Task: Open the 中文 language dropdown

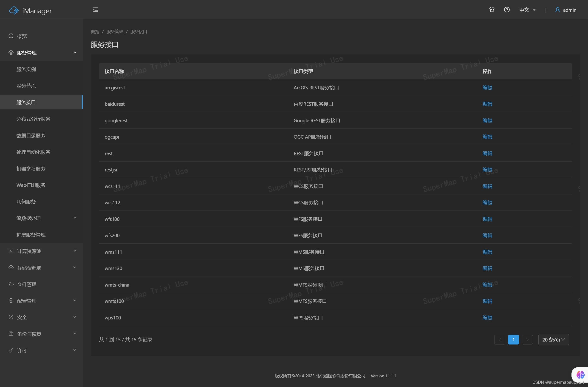Action: click(527, 10)
